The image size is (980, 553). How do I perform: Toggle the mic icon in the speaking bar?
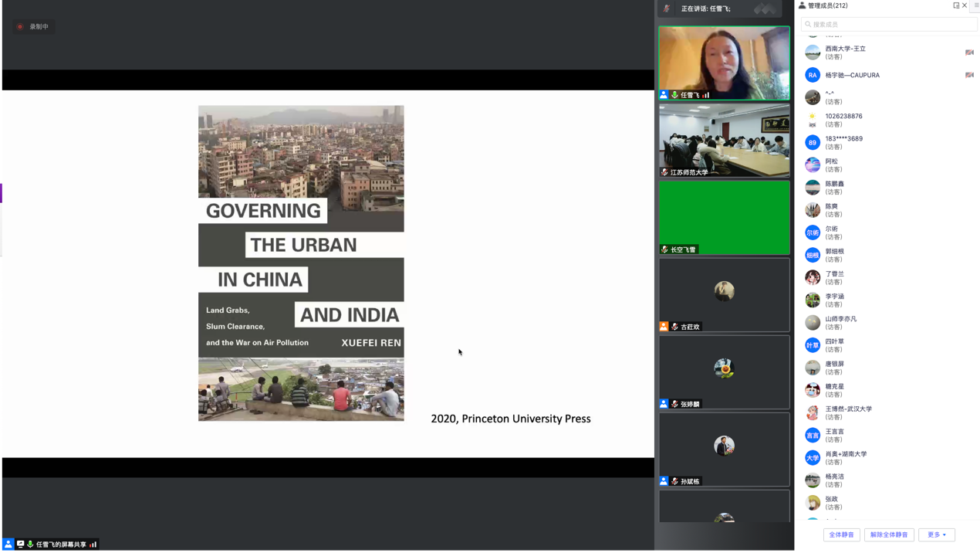pos(667,8)
